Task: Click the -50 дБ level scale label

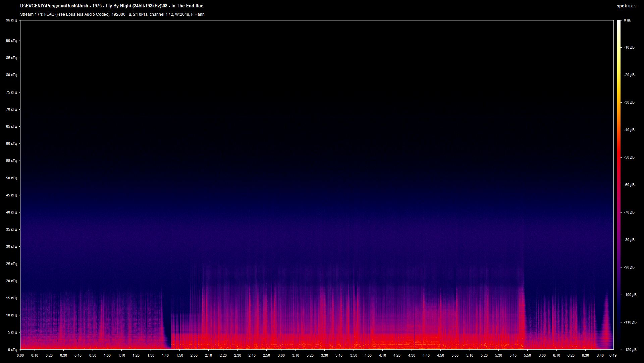Action: [629, 158]
